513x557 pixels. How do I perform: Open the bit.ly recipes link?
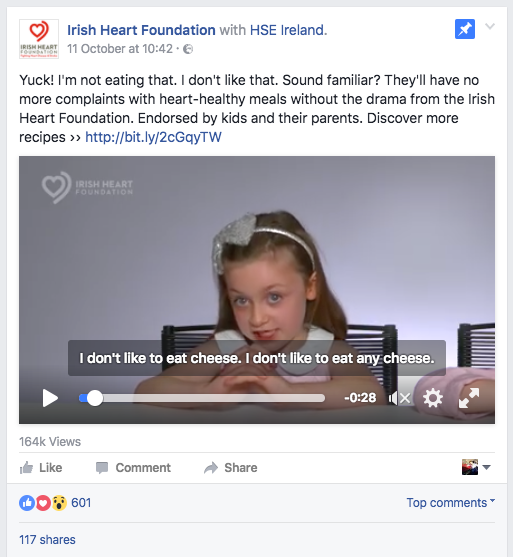pos(153,137)
